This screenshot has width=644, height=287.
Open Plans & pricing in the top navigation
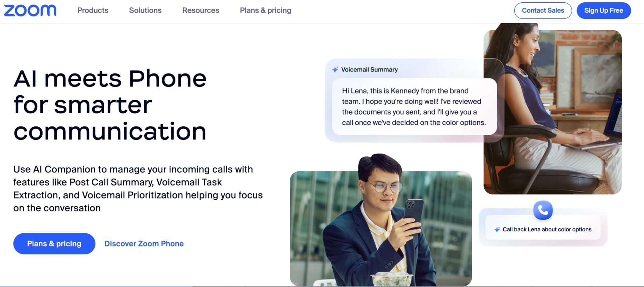coord(266,10)
